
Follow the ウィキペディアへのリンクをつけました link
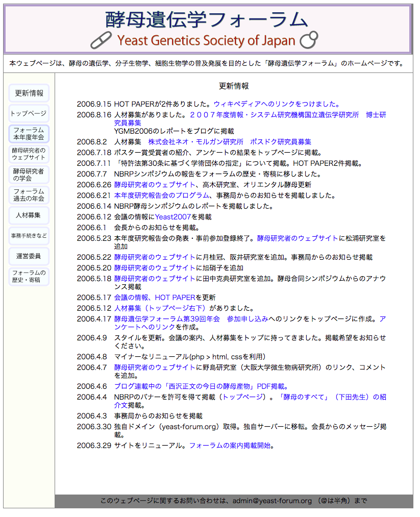[276, 104]
